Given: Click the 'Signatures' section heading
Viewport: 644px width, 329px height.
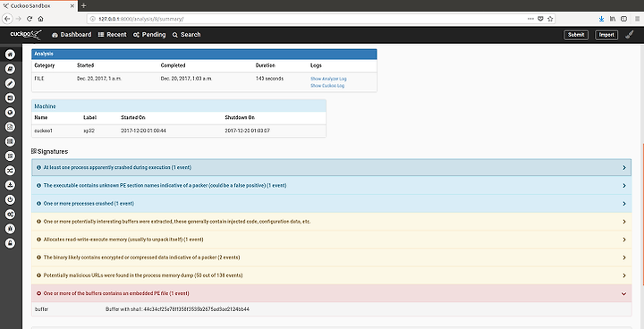Looking at the screenshot, I should tap(50, 152).
